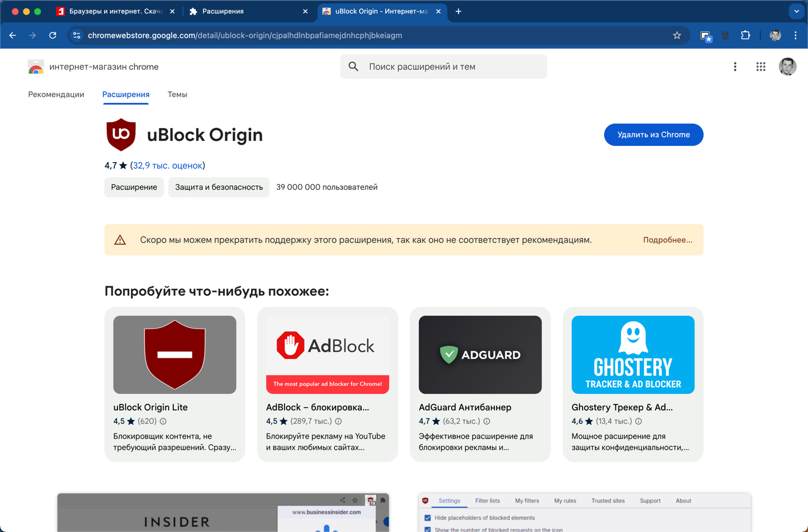Close the 'Расширения' browser tab
This screenshot has height=532, width=808.
point(305,11)
